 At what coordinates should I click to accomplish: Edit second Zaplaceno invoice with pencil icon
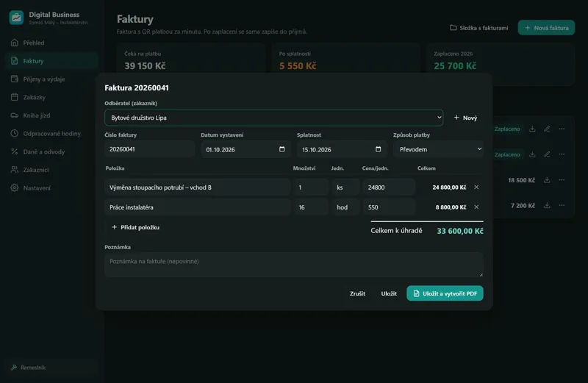click(x=547, y=154)
